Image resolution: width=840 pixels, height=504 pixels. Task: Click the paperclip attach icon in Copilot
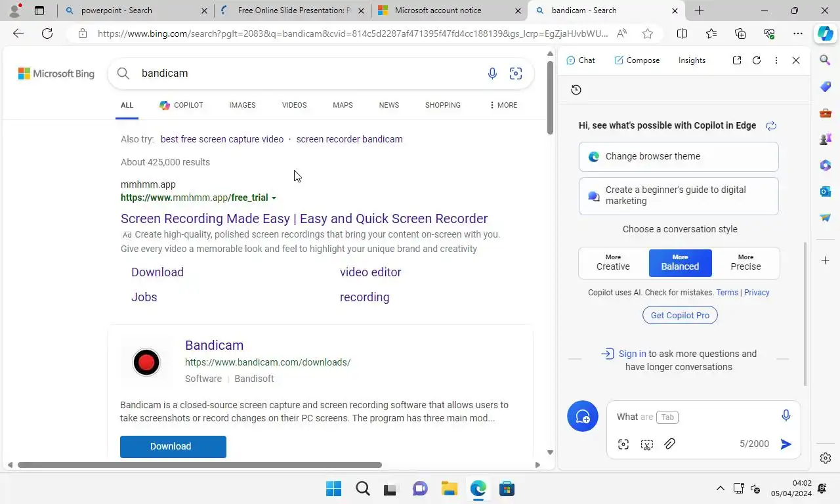669,444
